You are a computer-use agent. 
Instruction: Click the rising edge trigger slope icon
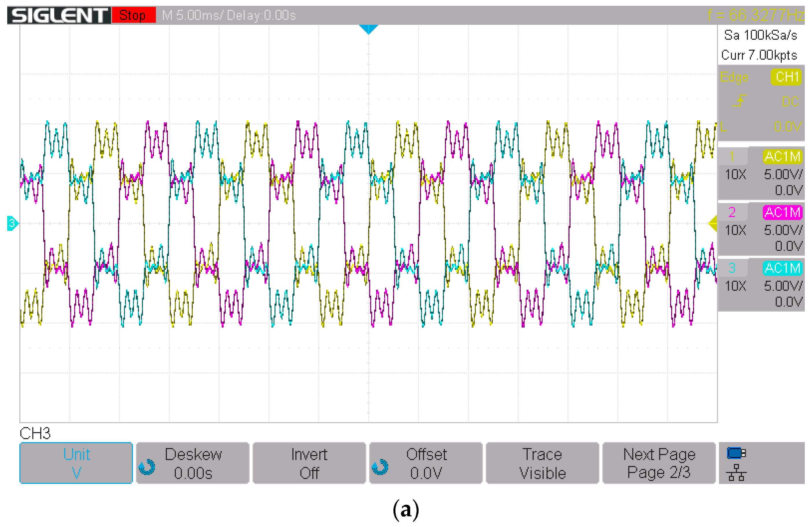(739, 101)
